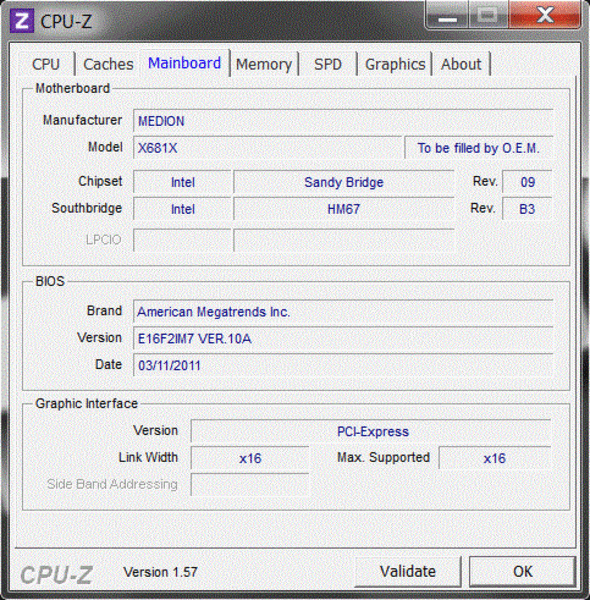Screen dimensions: 590x600
Task: Switch to the CPU tab
Action: point(46,64)
